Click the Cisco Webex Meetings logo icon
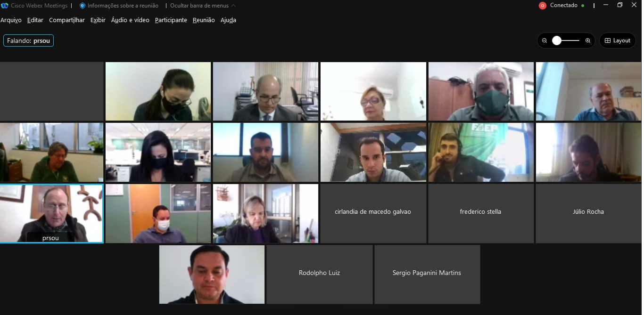 pyautogui.click(x=5, y=6)
